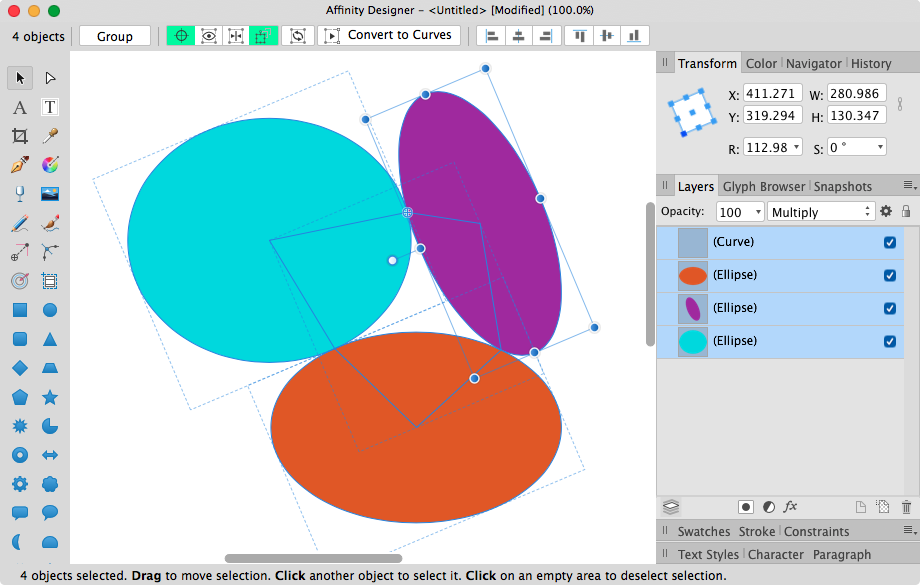Select the Star shape tool

[50, 397]
